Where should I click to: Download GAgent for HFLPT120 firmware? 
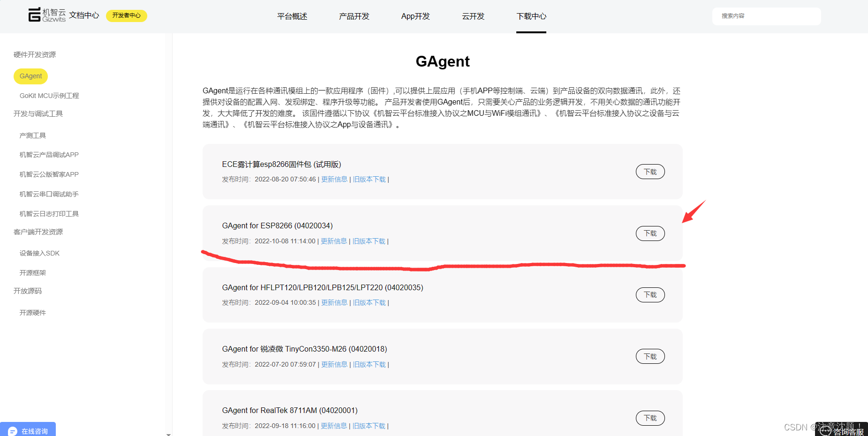tap(650, 295)
